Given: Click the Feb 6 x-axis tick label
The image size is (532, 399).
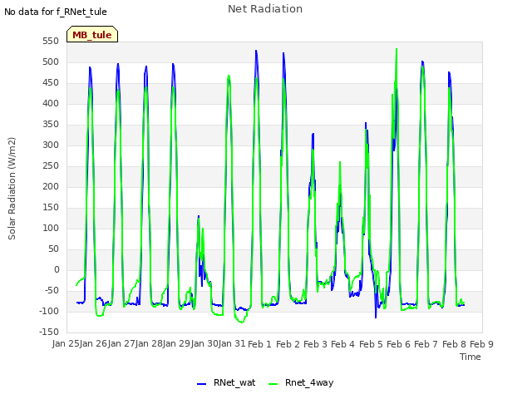Looking at the screenshot, I should [398, 344].
